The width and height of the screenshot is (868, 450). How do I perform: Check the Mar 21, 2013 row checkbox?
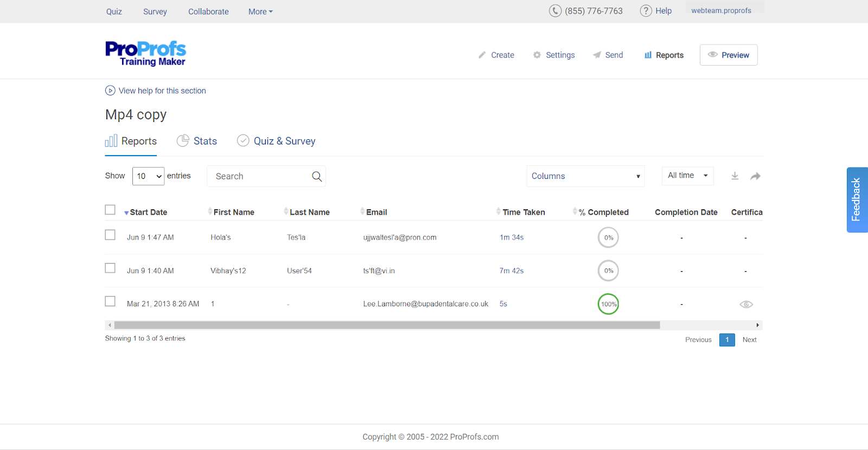pos(110,301)
